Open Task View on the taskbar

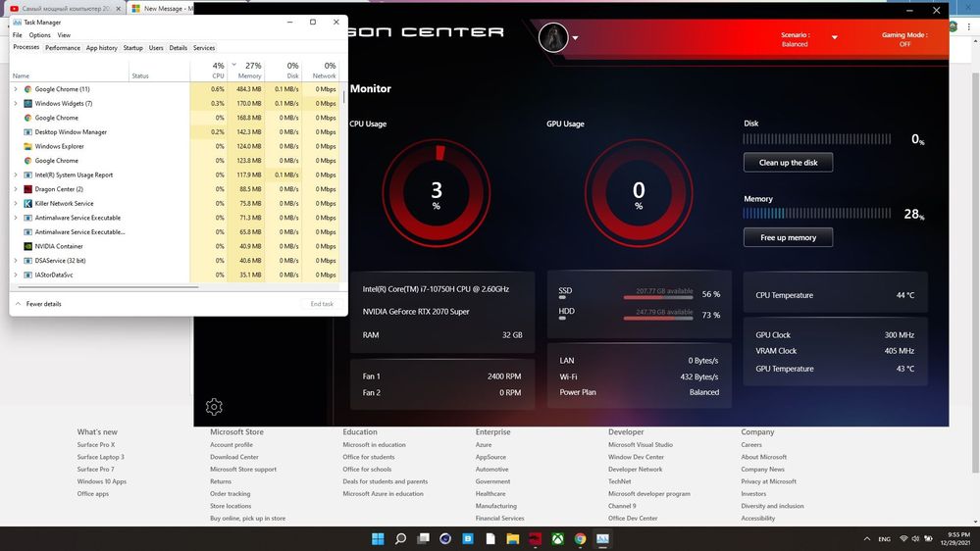point(423,538)
